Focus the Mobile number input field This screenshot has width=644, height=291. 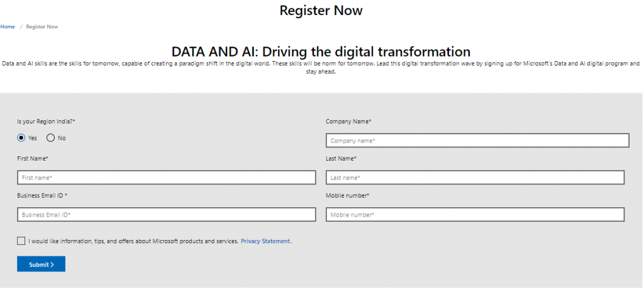tap(475, 214)
